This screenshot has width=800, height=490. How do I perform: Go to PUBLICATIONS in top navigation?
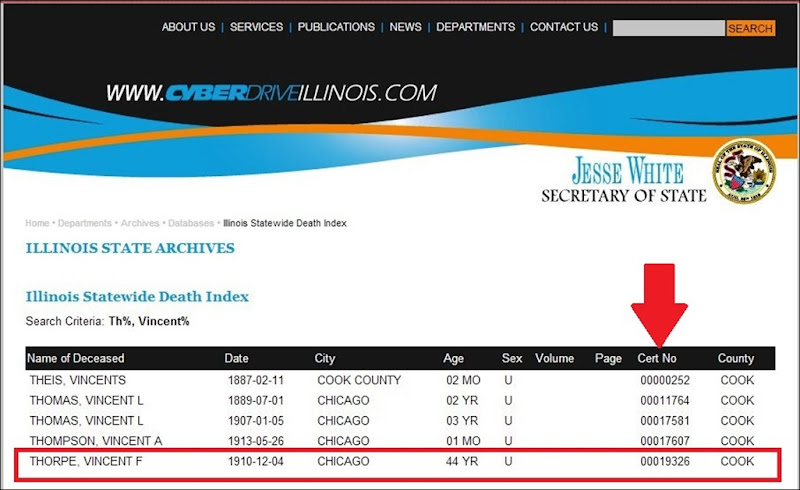pyautogui.click(x=336, y=27)
